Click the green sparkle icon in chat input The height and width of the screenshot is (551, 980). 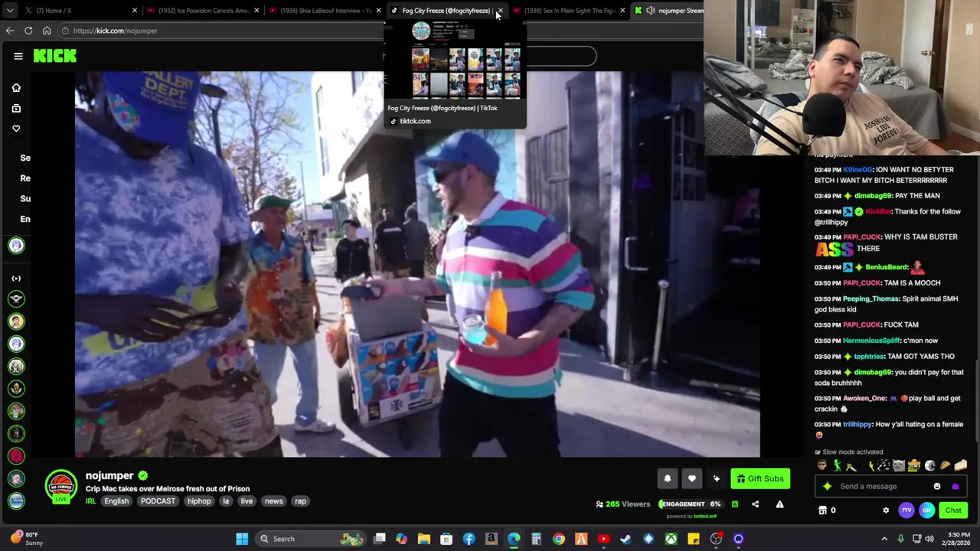(x=827, y=487)
